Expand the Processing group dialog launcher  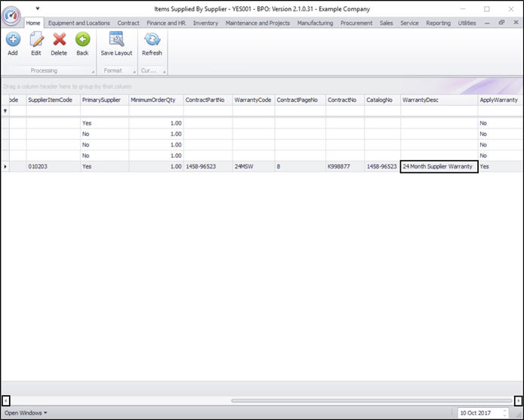pyautogui.click(x=93, y=72)
